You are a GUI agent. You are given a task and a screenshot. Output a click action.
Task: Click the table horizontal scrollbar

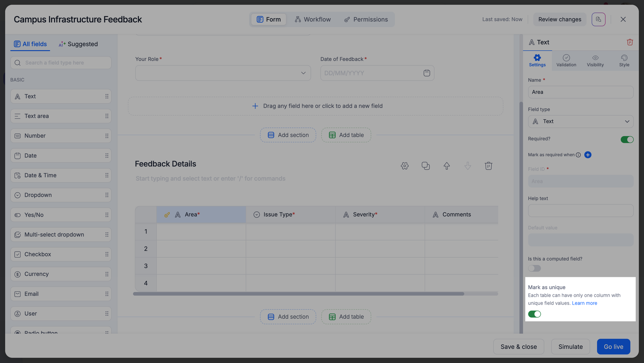[298, 294]
